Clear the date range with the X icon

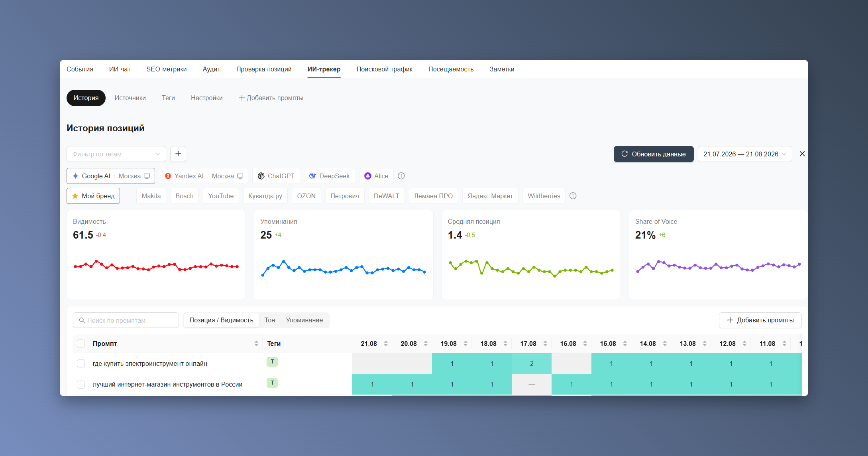click(802, 154)
